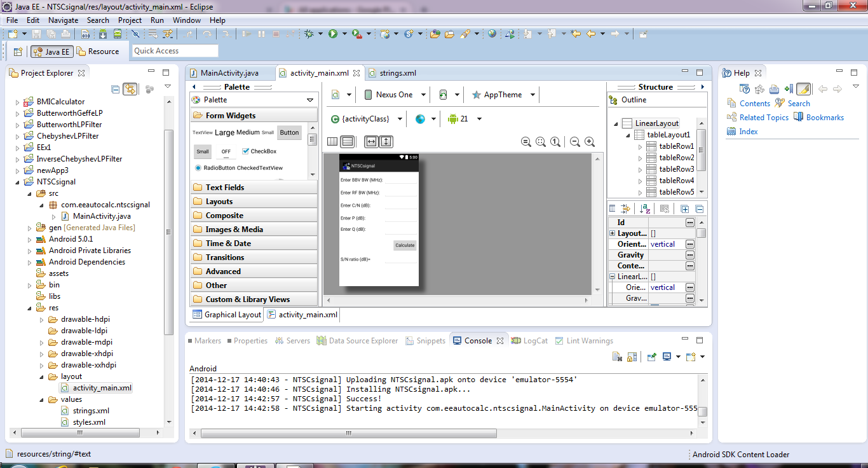Open the AppTheme theme dropdown
This screenshot has width=868, height=468.
pos(503,95)
